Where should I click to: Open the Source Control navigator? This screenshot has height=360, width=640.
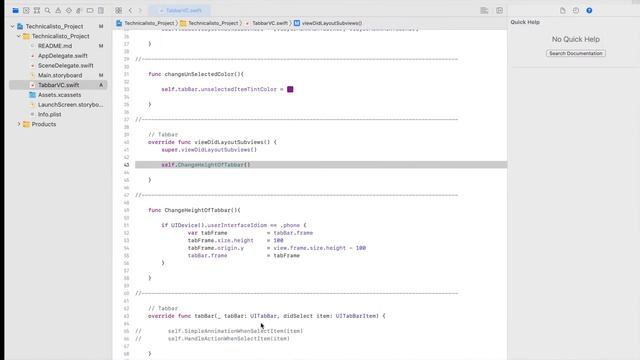(26, 11)
